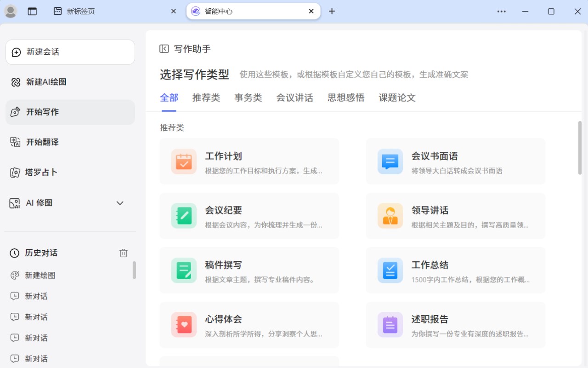Click the history list sidebar scrollbar
Screen dimensions: 588x368
coord(134,270)
